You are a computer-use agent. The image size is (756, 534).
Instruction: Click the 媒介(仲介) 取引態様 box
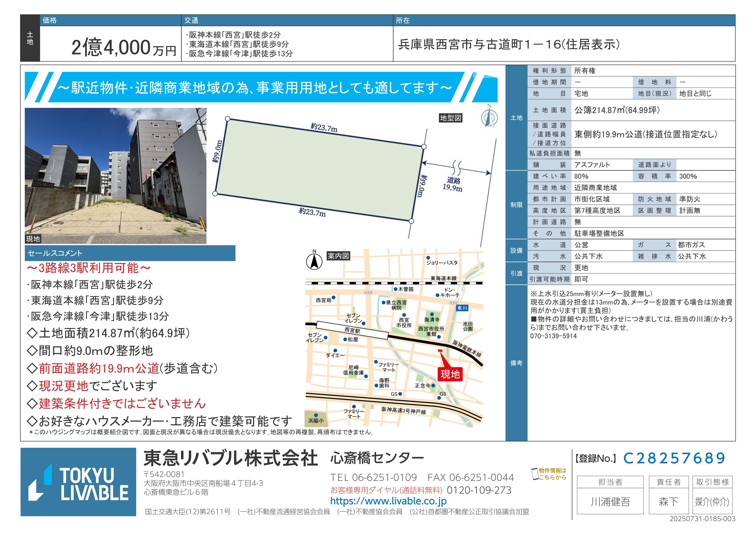point(712,501)
